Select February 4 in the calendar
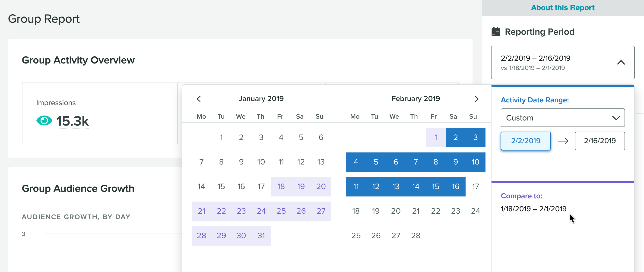This screenshot has width=644, height=272. pyautogui.click(x=356, y=162)
